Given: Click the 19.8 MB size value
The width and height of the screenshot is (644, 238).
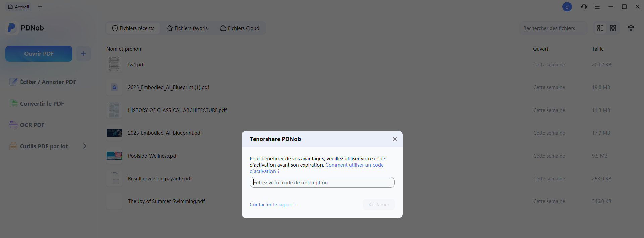Looking at the screenshot, I should [x=601, y=87].
